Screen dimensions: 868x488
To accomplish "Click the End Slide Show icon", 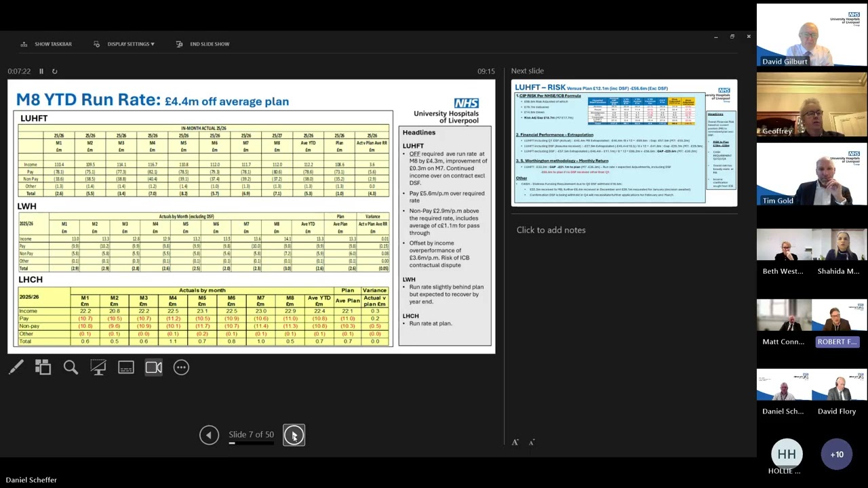I will tap(179, 44).
